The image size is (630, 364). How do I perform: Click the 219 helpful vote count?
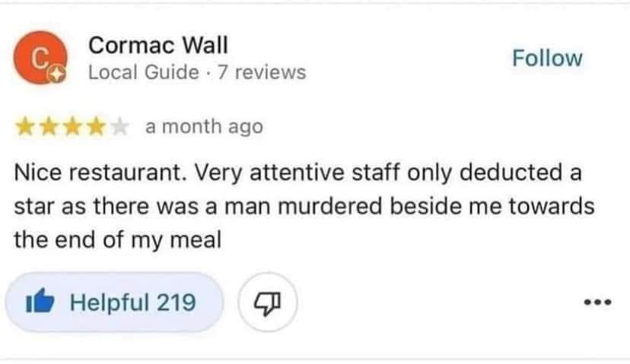pos(176,302)
